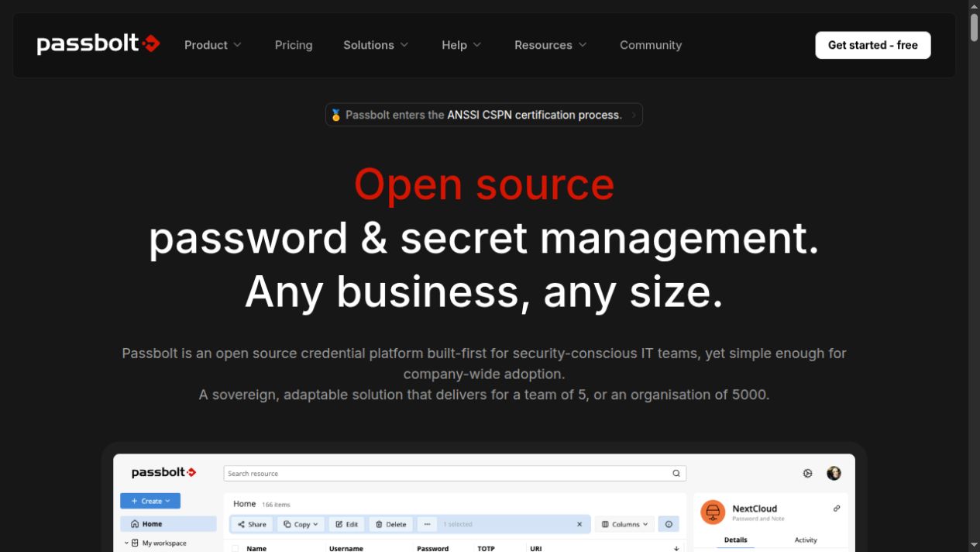Switch to the Activity tab
The height and width of the screenshot is (552, 980).
[806, 540]
